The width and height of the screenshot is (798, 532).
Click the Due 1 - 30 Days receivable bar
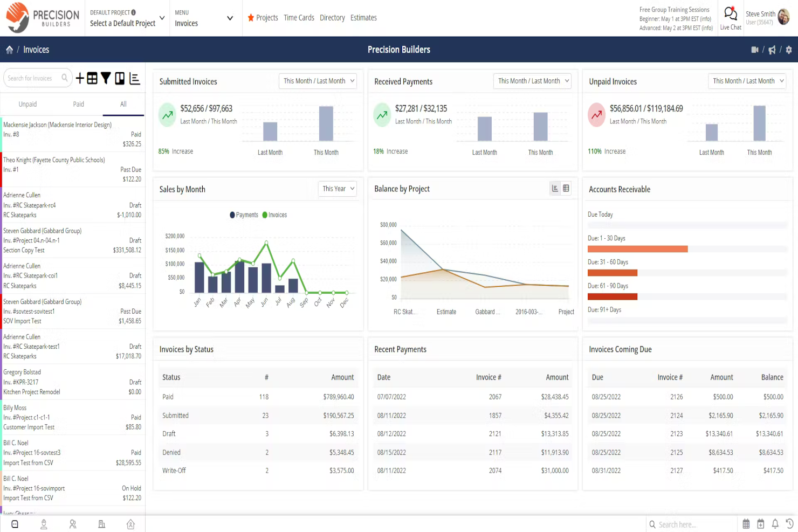637,249
